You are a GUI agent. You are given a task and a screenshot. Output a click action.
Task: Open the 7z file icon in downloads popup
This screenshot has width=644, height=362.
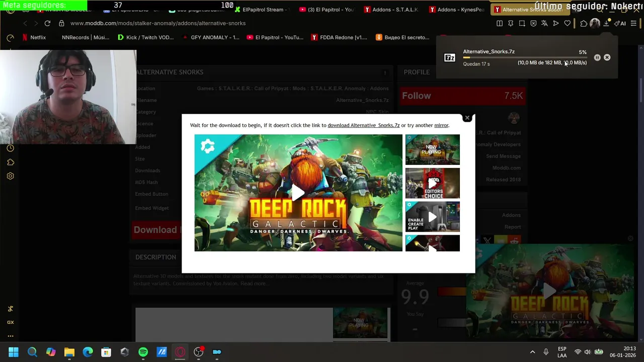tap(450, 58)
